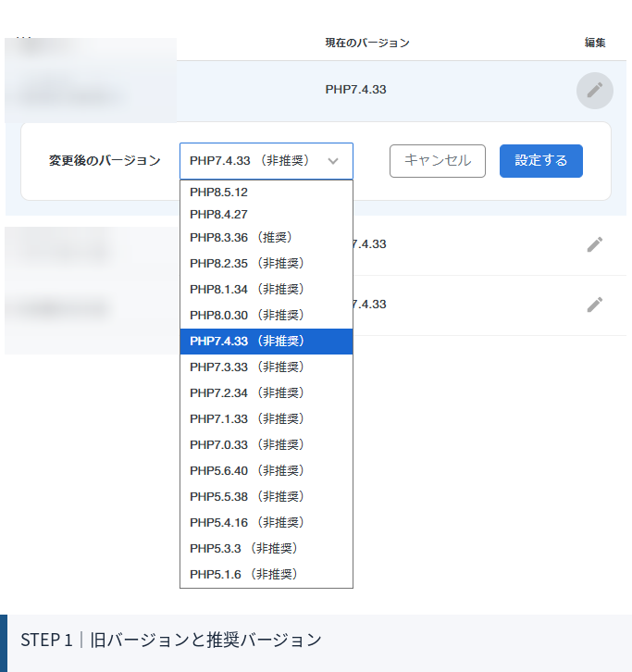Pick PHP8.0.30 in the version list
Viewport: 632px width, 672px height.
pos(266,315)
